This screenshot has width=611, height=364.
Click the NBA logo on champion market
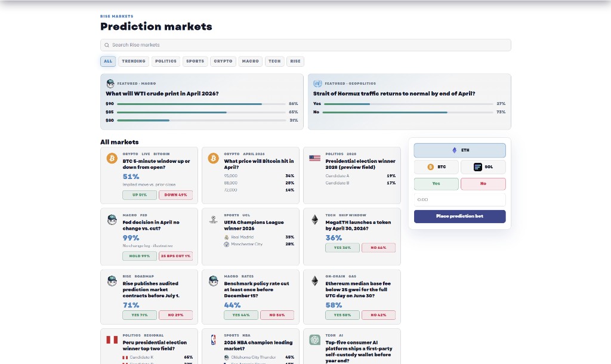[x=213, y=340]
